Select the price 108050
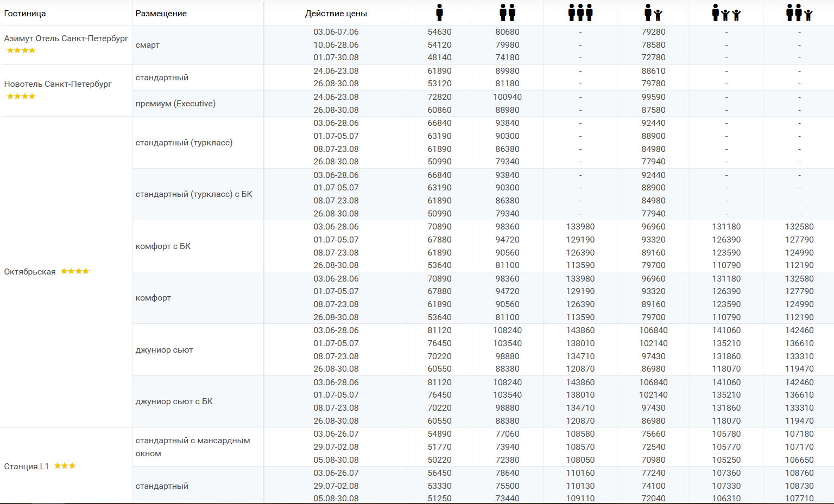The image size is (834, 504). coord(580,460)
